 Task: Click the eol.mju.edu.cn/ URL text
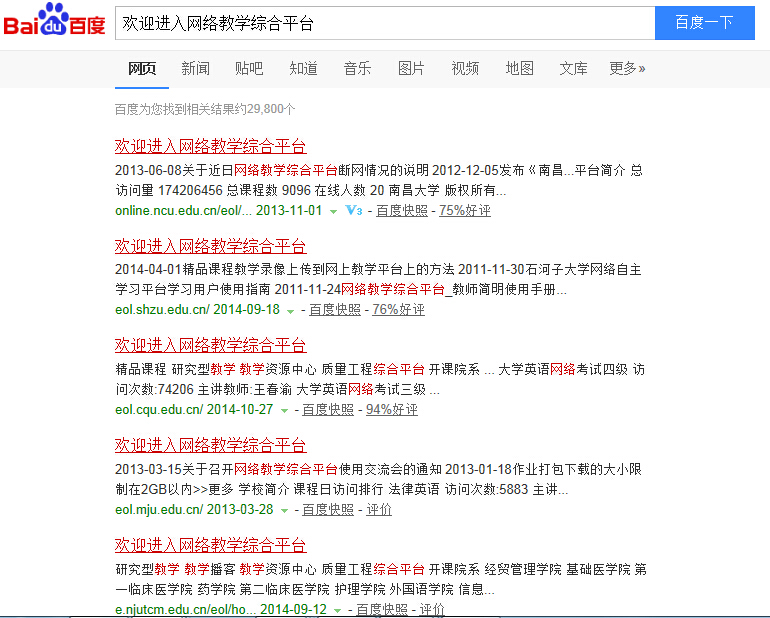pyautogui.click(x=159, y=510)
